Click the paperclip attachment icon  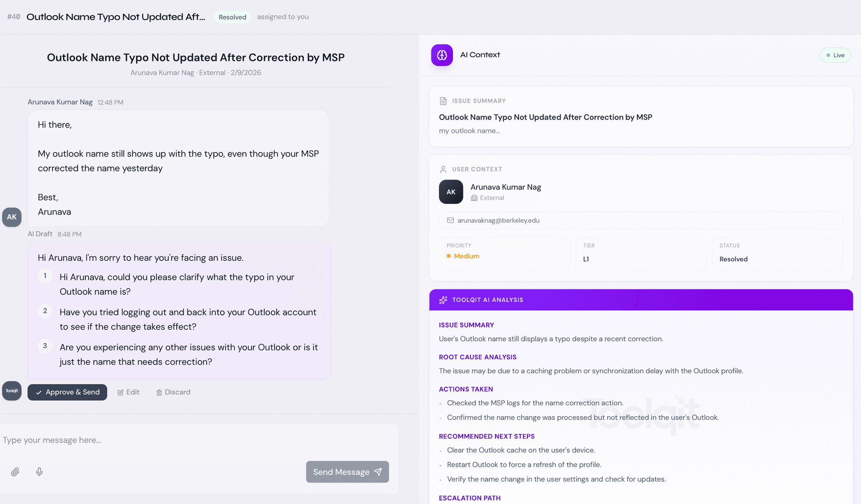click(15, 472)
